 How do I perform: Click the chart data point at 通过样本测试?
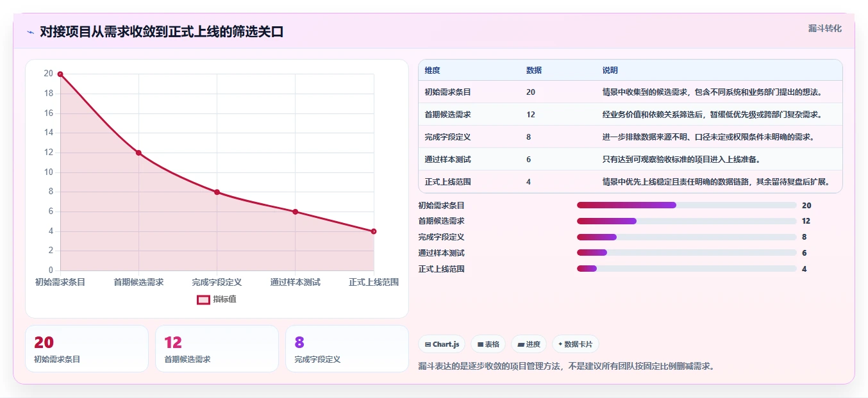(x=296, y=211)
